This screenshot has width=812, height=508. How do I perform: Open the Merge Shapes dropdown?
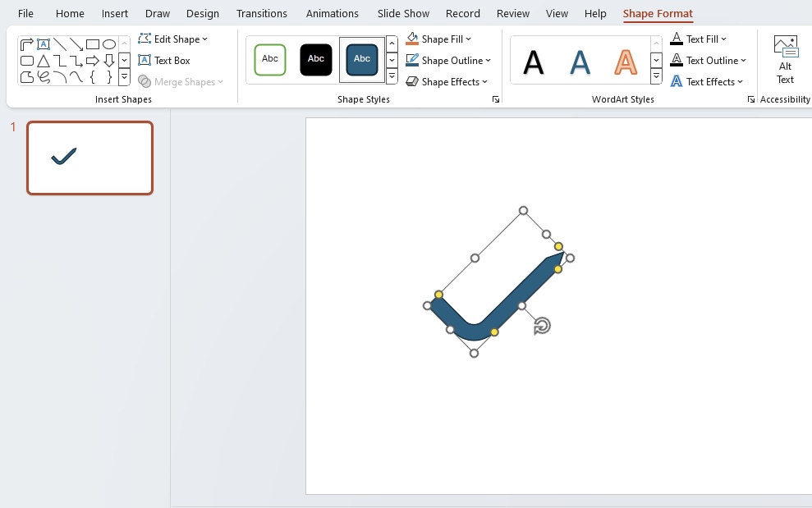point(181,82)
